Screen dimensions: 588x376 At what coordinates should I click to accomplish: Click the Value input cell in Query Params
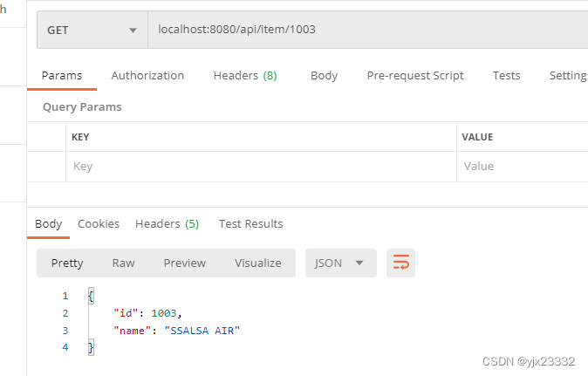[x=523, y=167]
